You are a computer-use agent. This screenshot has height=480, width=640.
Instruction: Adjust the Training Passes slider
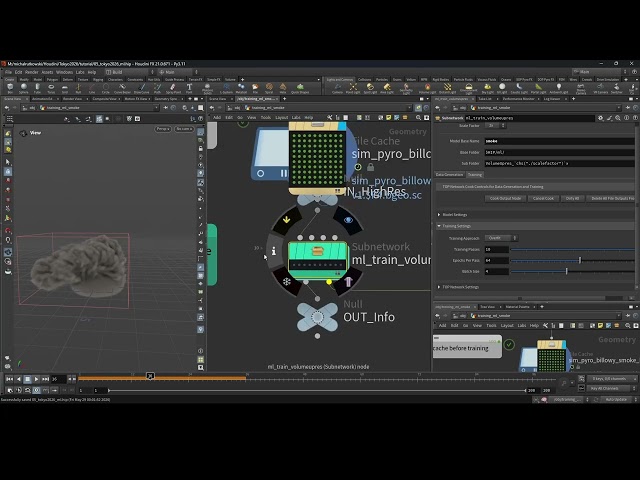tap(572, 249)
